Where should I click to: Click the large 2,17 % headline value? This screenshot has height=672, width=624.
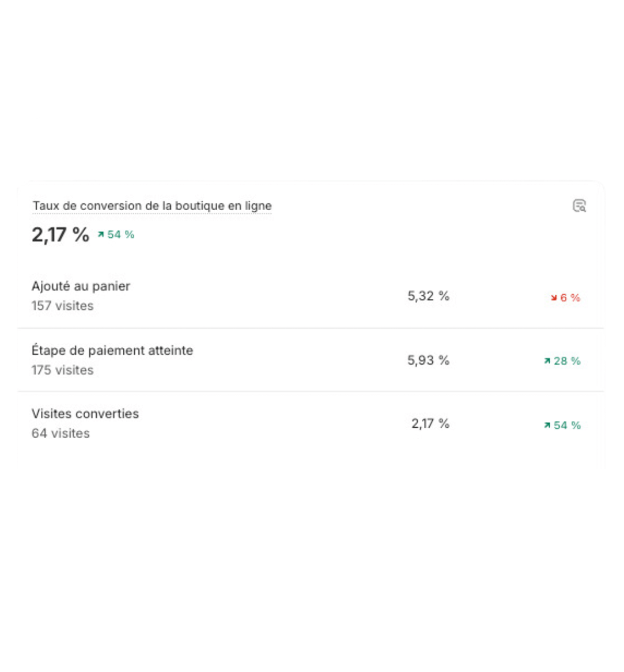pos(60,234)
